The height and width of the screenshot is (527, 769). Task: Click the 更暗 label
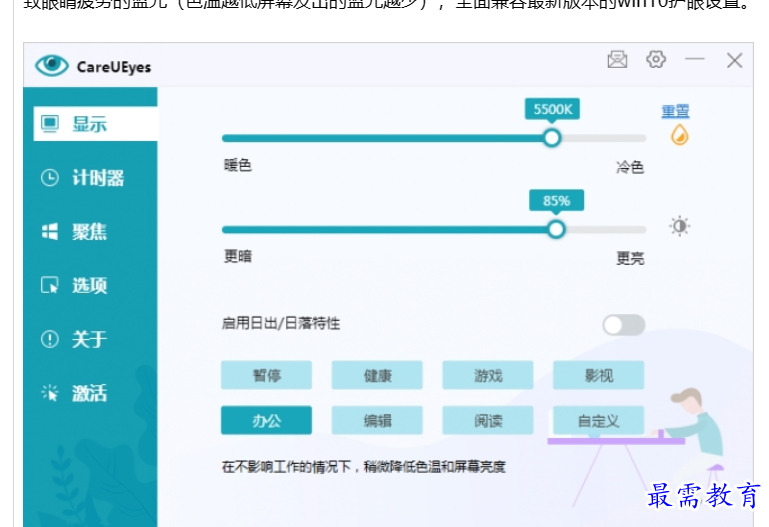[x=238, y=256]
